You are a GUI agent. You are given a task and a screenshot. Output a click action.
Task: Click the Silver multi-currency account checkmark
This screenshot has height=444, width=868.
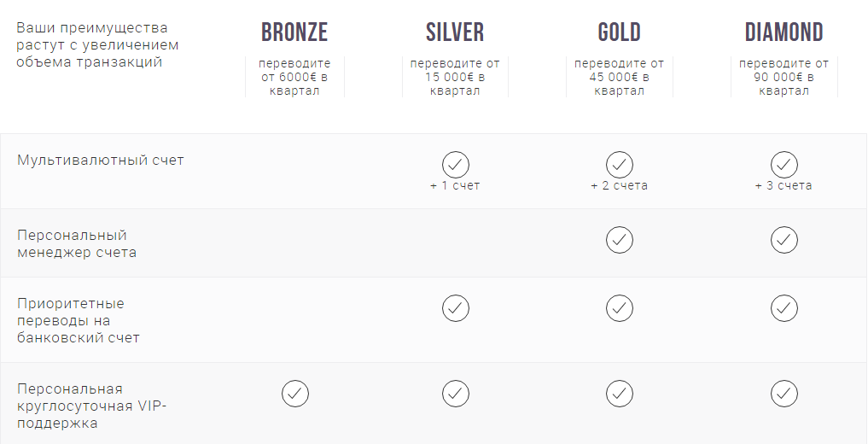455,165
